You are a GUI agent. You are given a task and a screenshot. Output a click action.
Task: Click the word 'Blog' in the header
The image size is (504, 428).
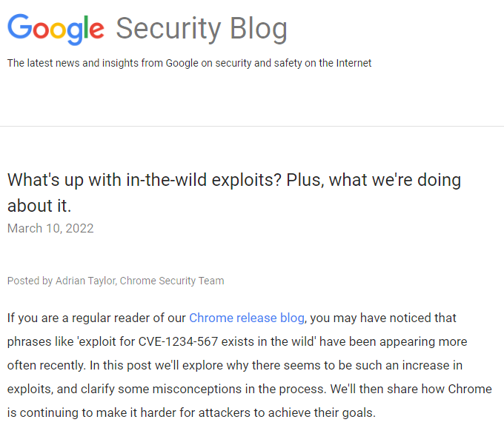pyautogui.click(x=259, y=29)
